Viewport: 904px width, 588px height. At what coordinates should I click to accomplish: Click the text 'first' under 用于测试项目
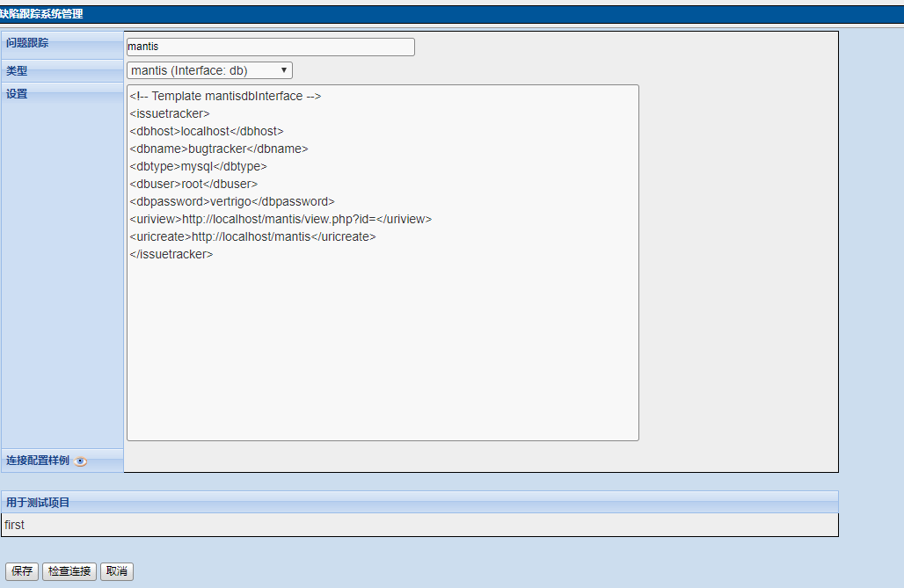tap(14, 525)
